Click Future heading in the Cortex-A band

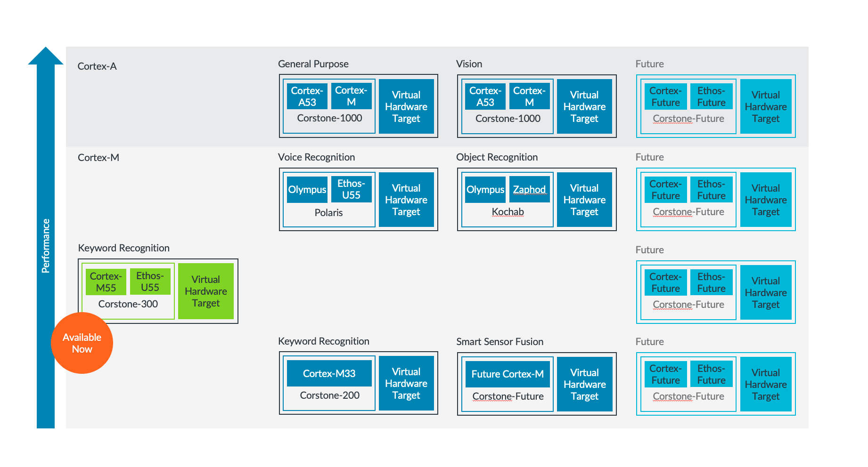649,64
